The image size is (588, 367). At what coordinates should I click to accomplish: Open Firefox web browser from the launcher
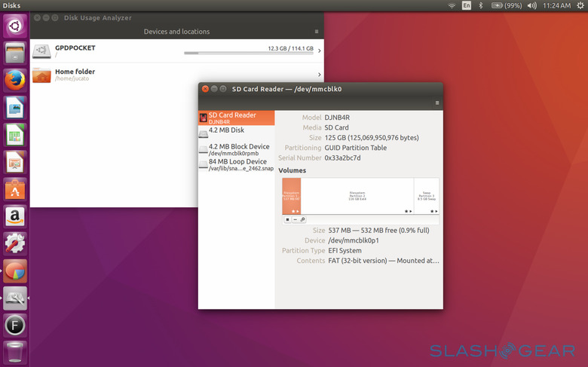15,80
